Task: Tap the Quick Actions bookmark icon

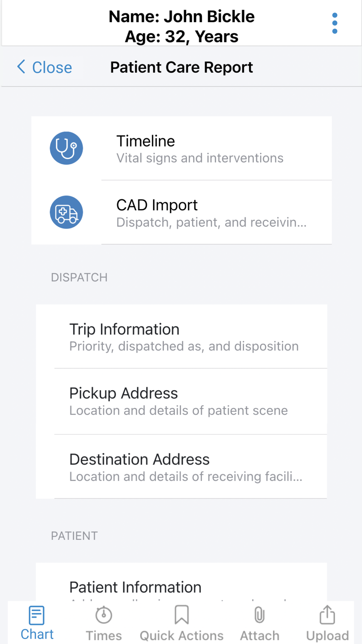Action: (x=181, y=615)
